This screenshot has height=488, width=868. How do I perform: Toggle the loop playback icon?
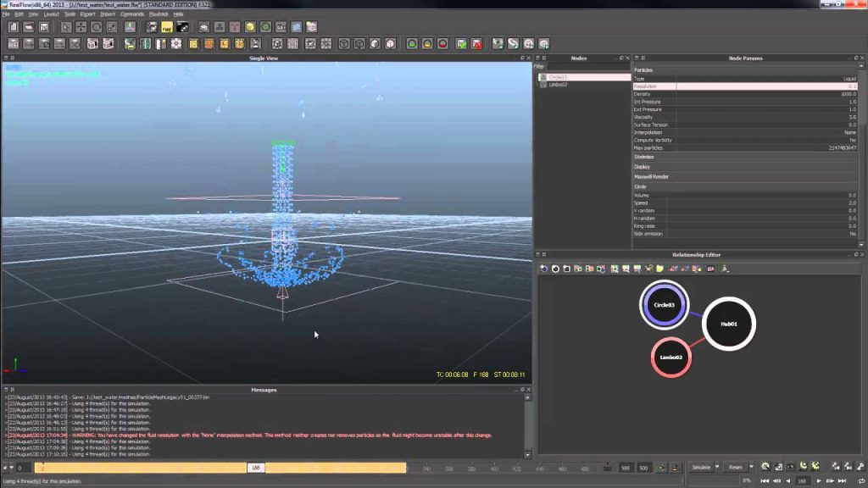(x=861, y=481)
